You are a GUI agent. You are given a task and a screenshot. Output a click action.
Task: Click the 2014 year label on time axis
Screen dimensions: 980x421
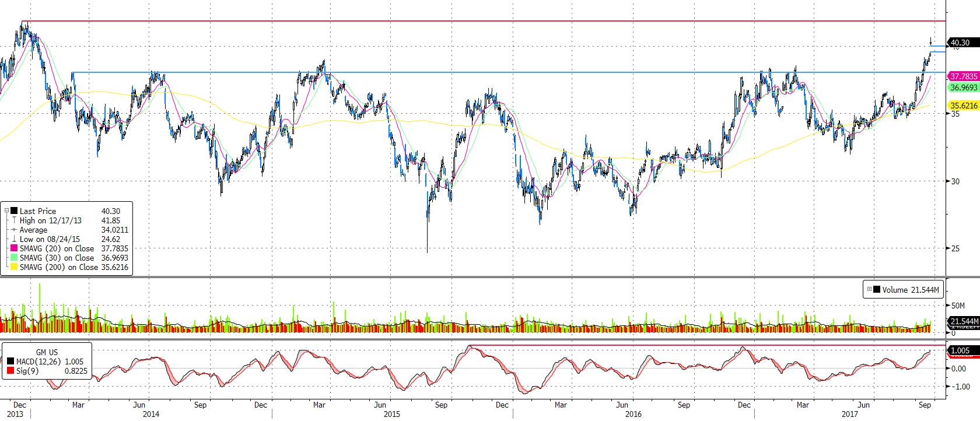point(150,414)
